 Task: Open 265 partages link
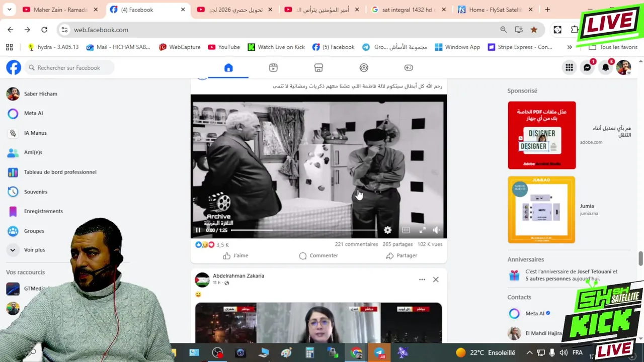tap(397, 244)
